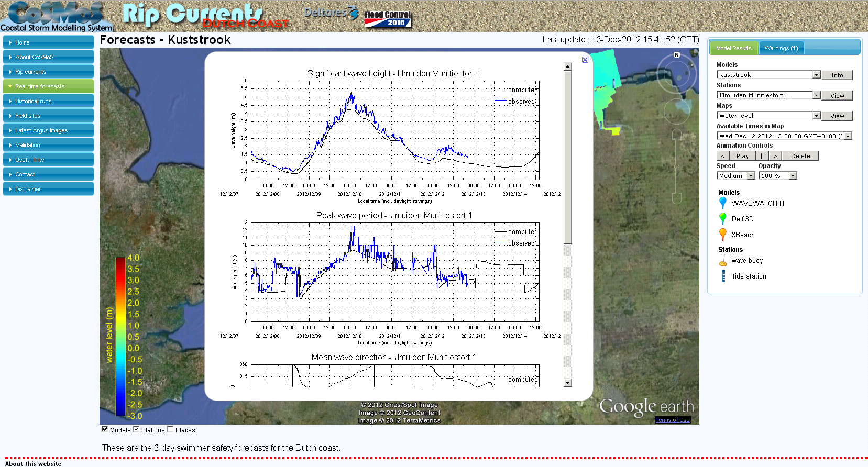Step animation forward with > button
This screenshot has width=868, height=467.
click(x=775, y=156)
